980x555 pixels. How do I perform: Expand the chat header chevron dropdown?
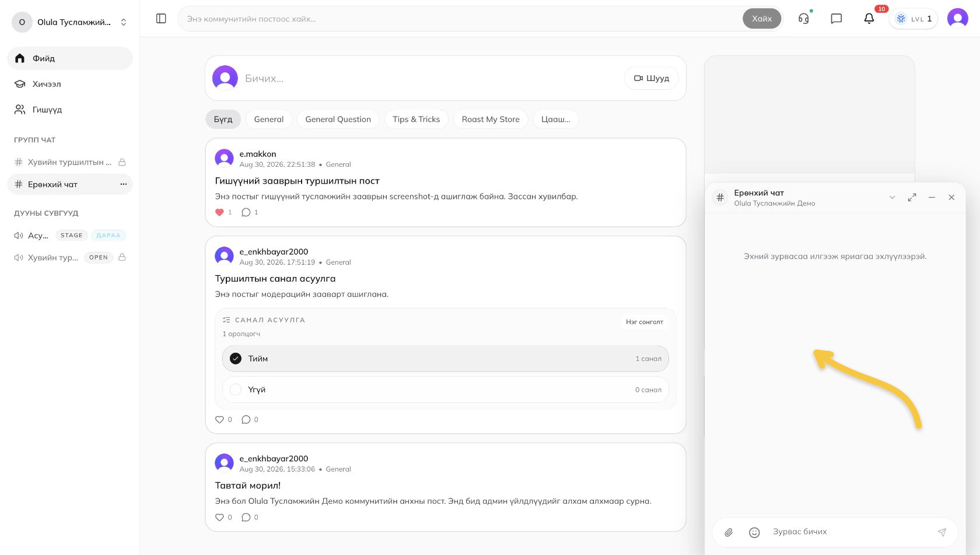click(x=892, y=198)
